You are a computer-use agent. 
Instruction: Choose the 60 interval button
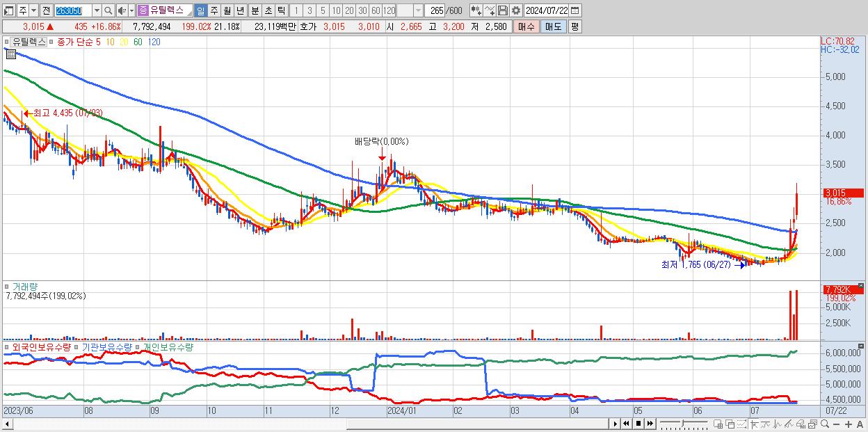pyautogui.click(x=376, y=10)
